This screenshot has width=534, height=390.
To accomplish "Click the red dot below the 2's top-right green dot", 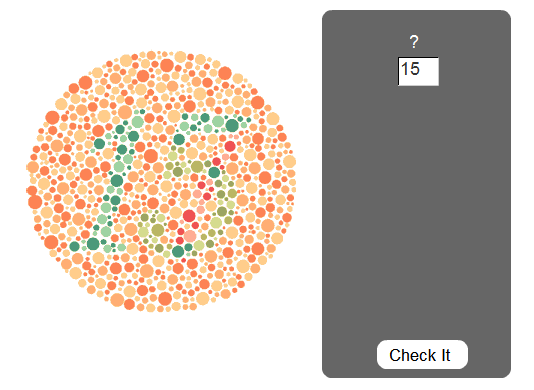I will tap(230, 146).
